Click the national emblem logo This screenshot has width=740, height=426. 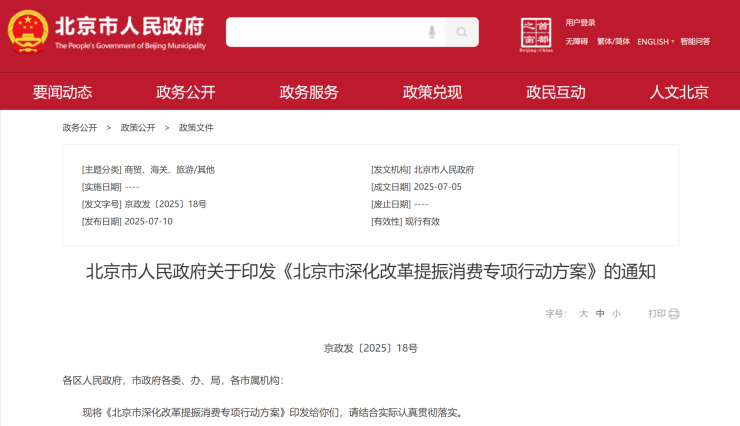pos(26,31)
